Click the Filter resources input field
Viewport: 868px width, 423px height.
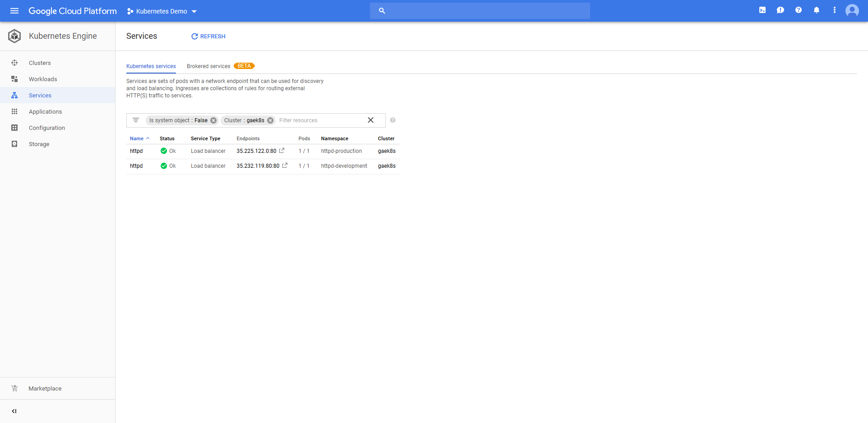coord(320,120)
